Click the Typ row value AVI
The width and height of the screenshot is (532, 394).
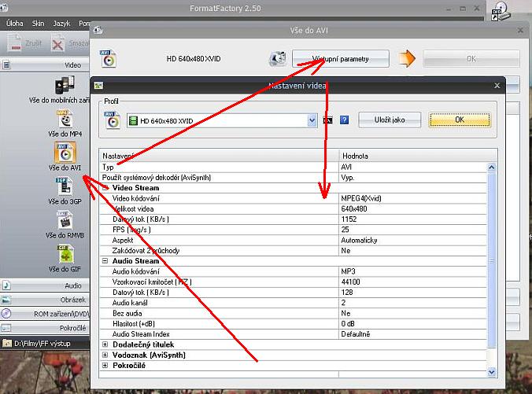pyautogui.click(x=346, y=168)
